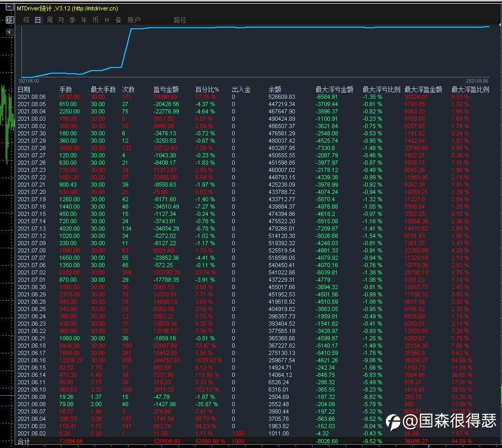Viewport: 502px width, 448px height.
Task: Open the 币 currency tab
Action: 95,20
